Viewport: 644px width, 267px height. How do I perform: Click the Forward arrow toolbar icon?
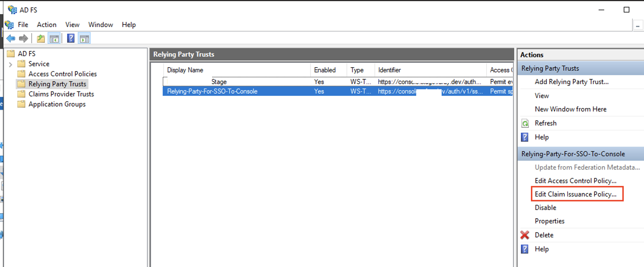[23, 38]
